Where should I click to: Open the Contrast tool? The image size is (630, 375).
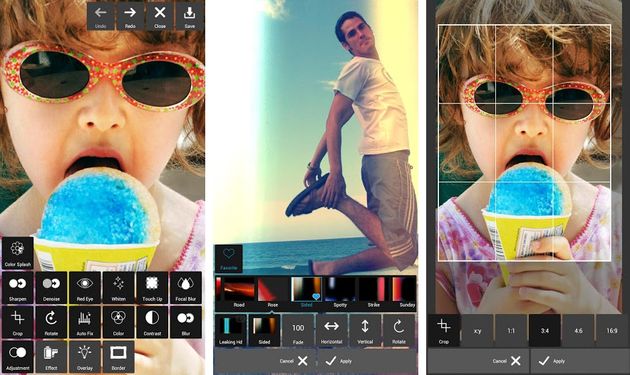[x=152, y=322]
